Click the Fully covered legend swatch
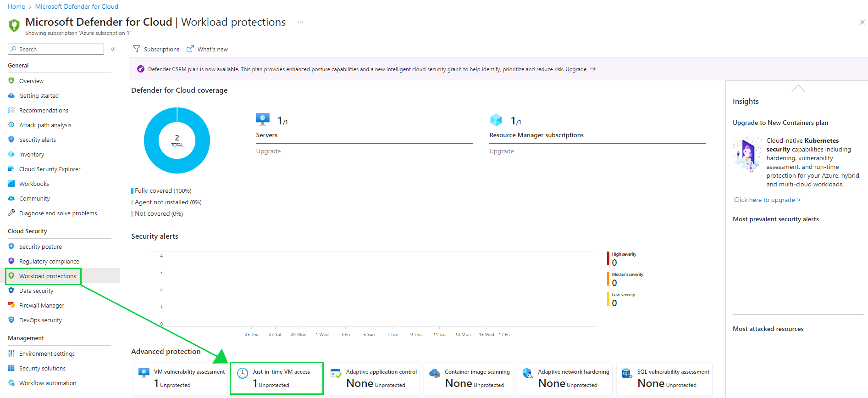 tap(133, 191)
